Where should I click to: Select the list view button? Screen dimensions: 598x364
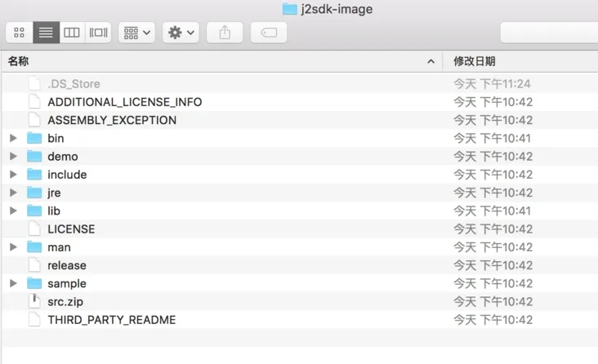[x=46, y=33]
